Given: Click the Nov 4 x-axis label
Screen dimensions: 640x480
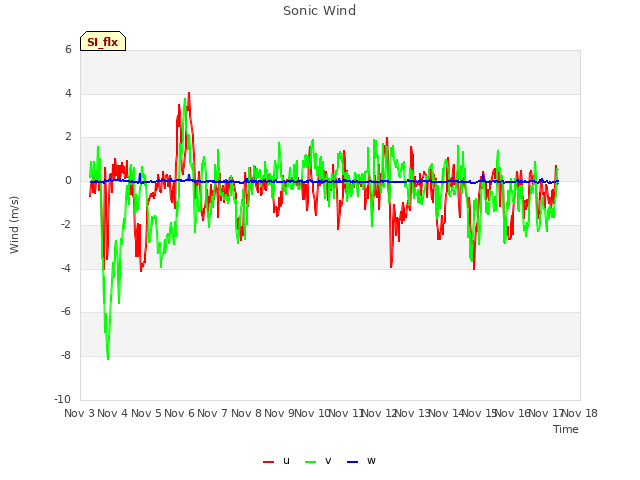Looking at the screenshot, I should point(113,413).
